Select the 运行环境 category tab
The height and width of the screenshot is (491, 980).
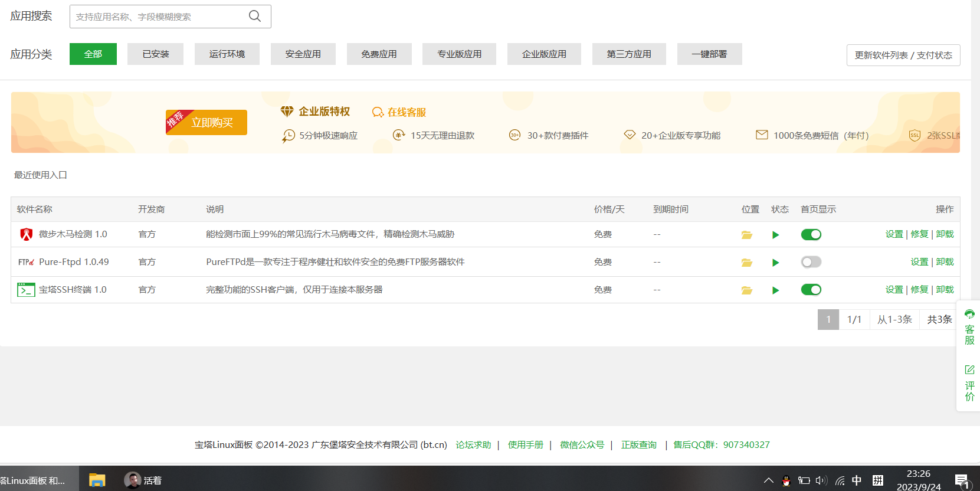point(227,54)
